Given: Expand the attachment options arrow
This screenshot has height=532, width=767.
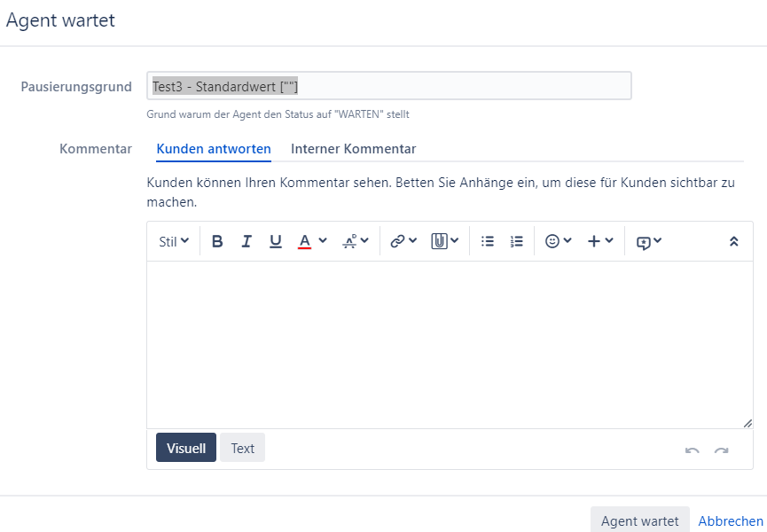Looking at the screenshot, I should point(454,240).
